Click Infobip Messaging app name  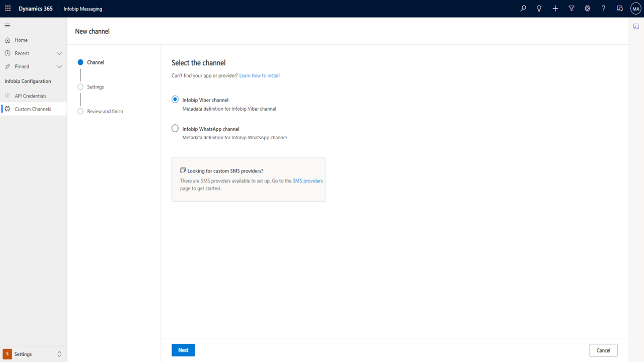(x=83, y=9)
